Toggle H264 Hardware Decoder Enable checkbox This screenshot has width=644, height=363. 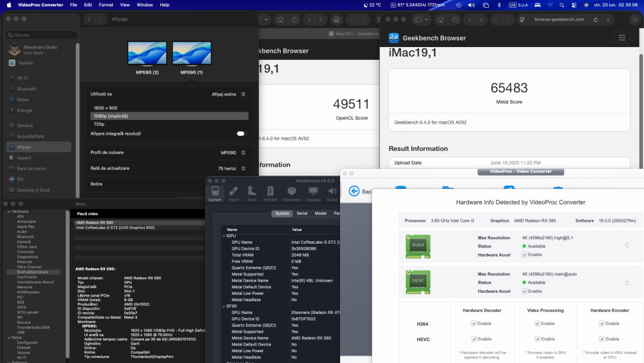[x=473, y=324]
